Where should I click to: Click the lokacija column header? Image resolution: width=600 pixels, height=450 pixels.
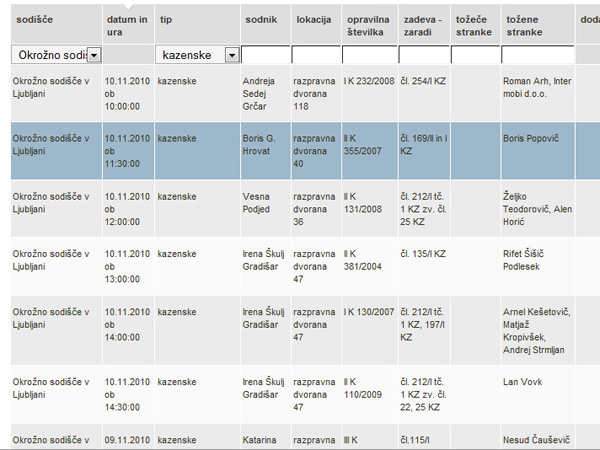click(x=313, y=20)
